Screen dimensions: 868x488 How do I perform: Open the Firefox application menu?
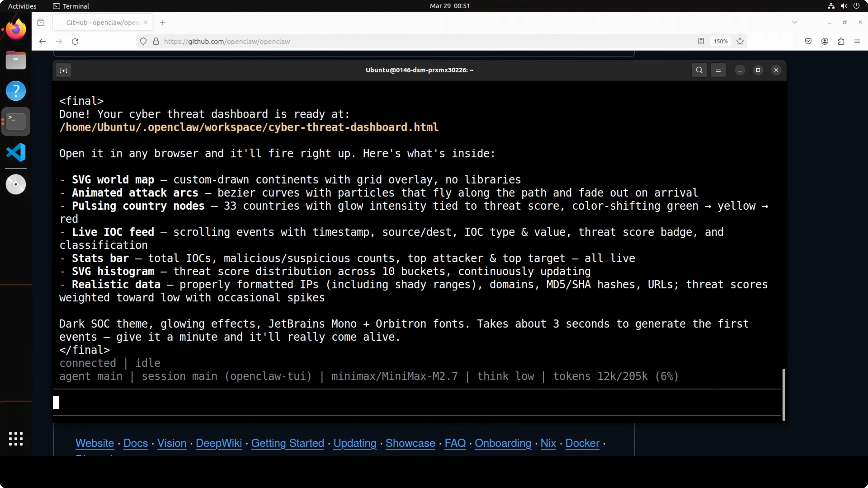(857, 41)
